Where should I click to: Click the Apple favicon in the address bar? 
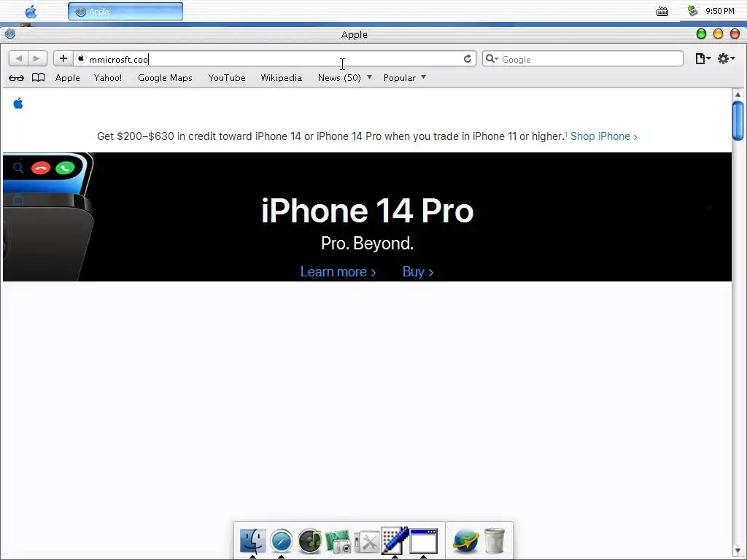click(81, 58)
